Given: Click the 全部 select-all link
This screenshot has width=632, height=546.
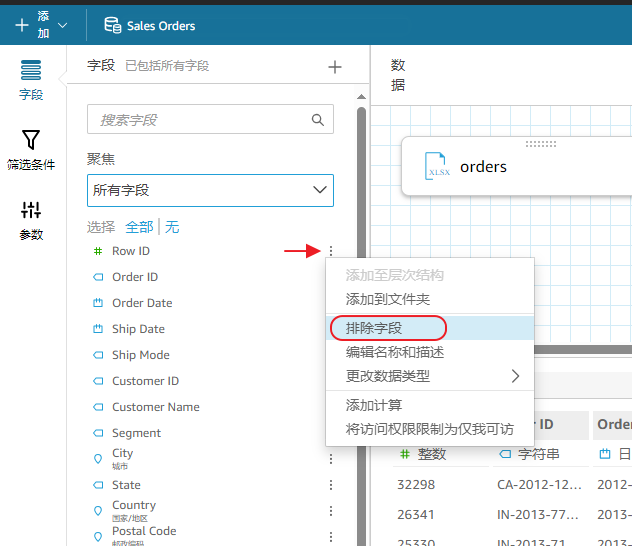Looking at the screenshot, I should [139, 227].
